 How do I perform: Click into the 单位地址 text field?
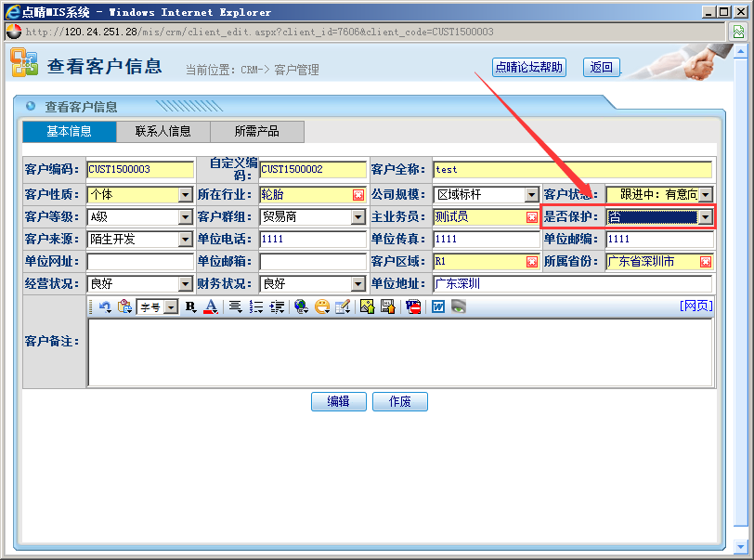point(572,284)
